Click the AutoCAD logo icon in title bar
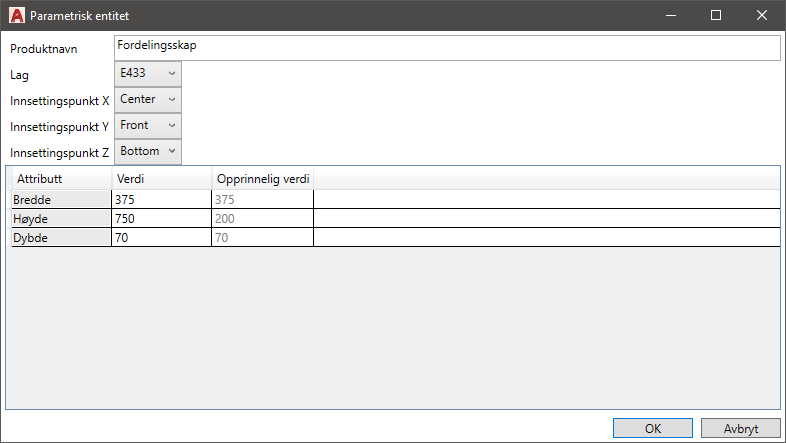Image resolution: width=786 pixels, height=443 pixels. (16, 16)
